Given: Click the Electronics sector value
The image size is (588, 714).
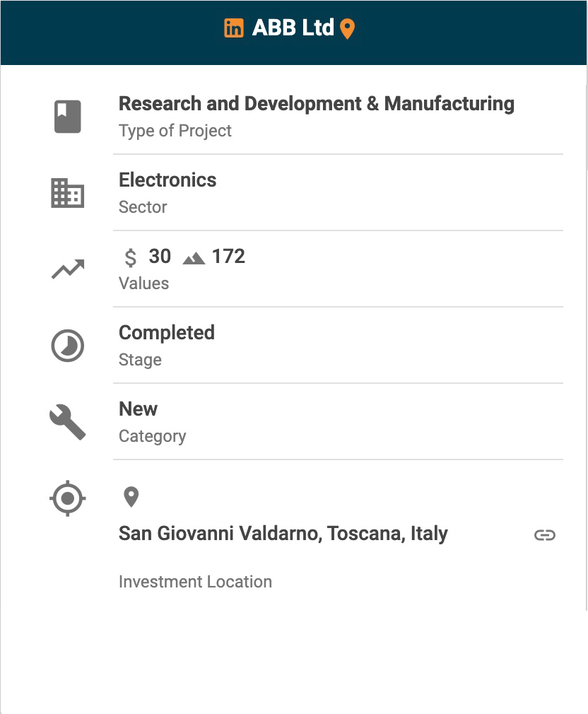Looking at the screenshot, I should tap(167, 180).
